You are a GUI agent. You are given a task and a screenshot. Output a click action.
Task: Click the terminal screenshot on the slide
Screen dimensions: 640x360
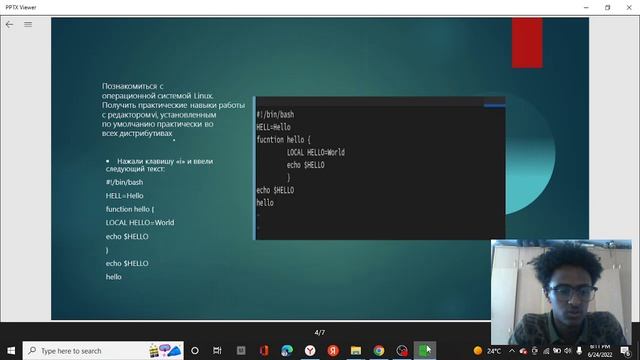(379, 168)
